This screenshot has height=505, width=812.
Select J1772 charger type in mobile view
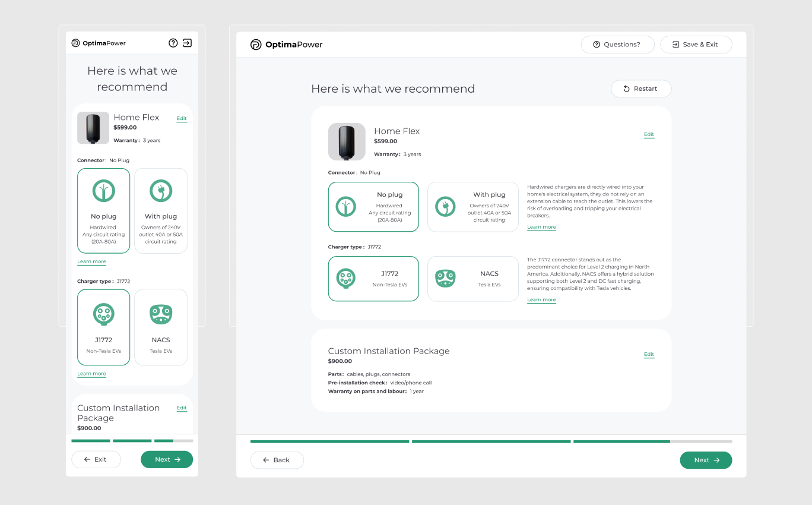click(x=104, y=327)
